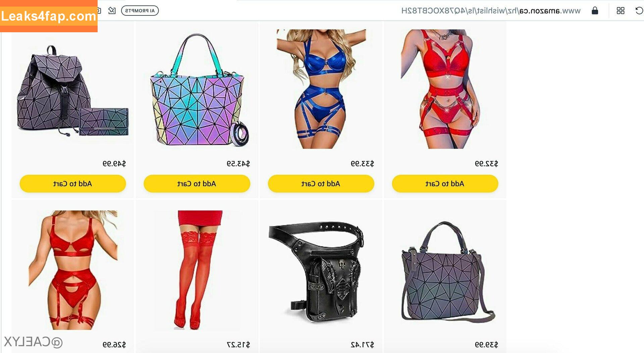Click the partially hidden camera snapshot icon
Image resolution: width=644 pixels, height=353 pixels.
pos(99,11)
